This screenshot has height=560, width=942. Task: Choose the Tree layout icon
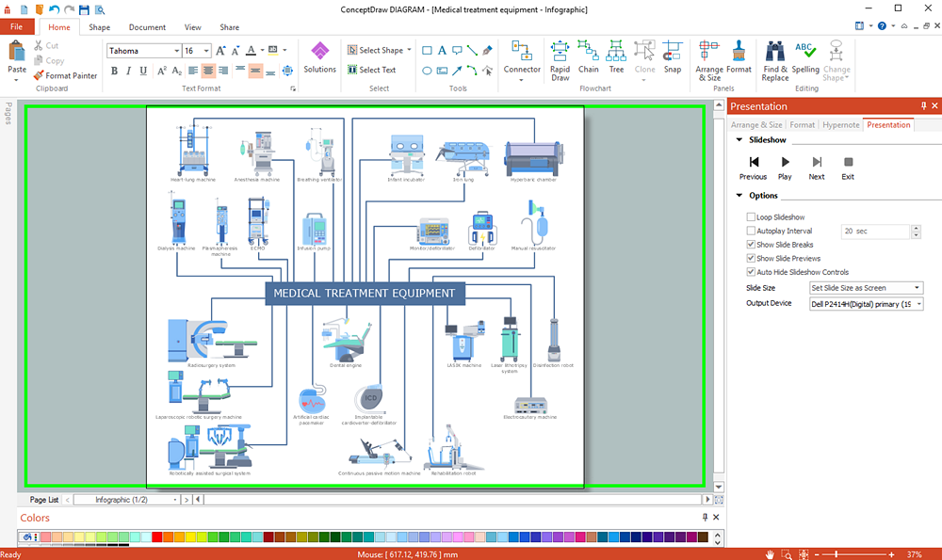click(616, 57)
